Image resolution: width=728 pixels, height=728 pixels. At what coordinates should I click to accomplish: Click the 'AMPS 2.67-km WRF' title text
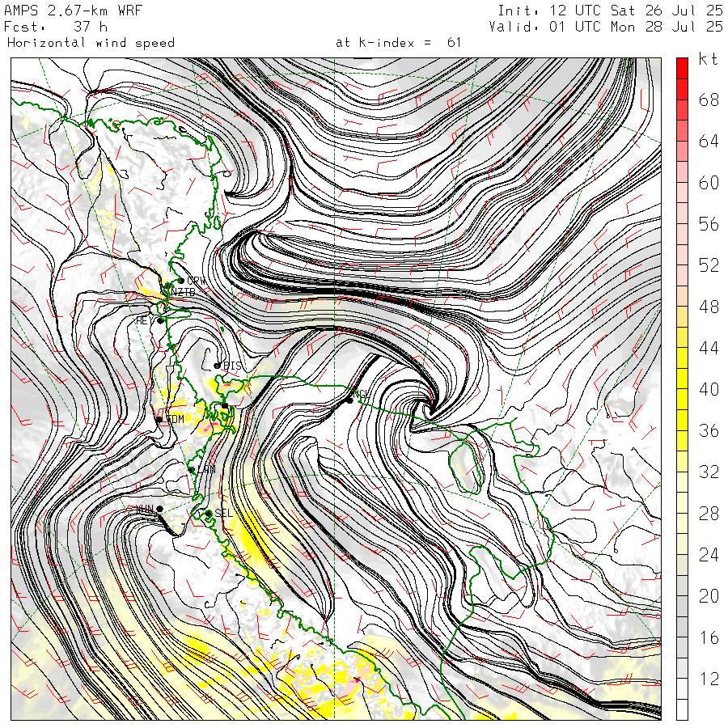pyautogui.click(x=73, y=11)
